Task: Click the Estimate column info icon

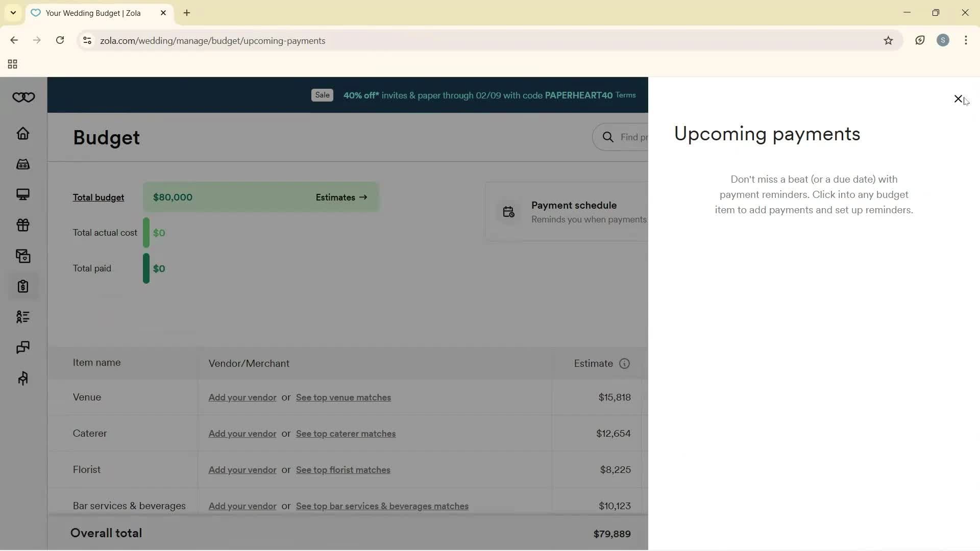Action: point(625,363)
